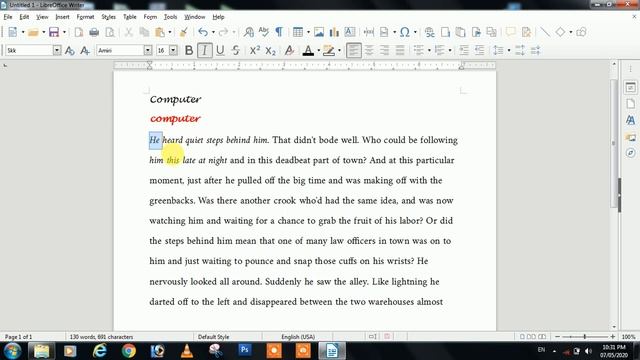Click the Update Style icon
640x360 pixels.
[x=69, y=50]
